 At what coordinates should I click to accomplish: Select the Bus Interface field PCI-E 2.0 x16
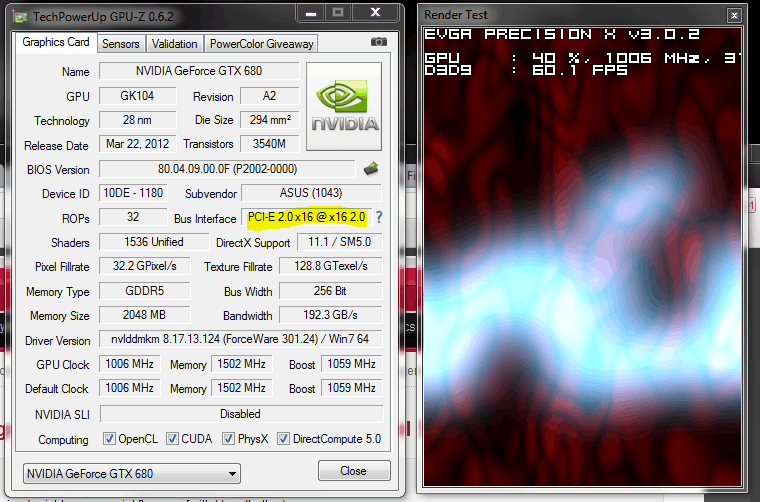(x=306, y=217)
